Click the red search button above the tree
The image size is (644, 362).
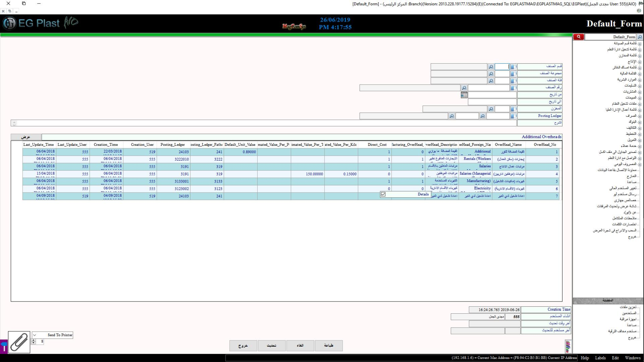click(x=579, y=37)
